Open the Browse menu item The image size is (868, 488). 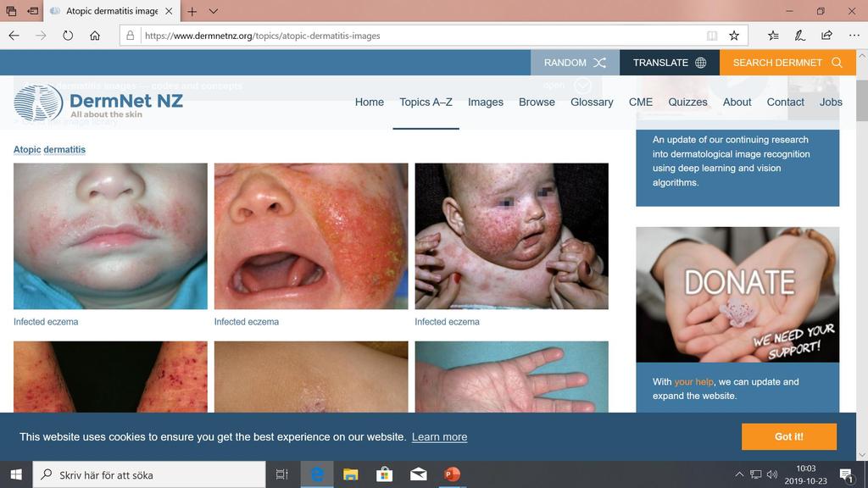coord(537,102)
